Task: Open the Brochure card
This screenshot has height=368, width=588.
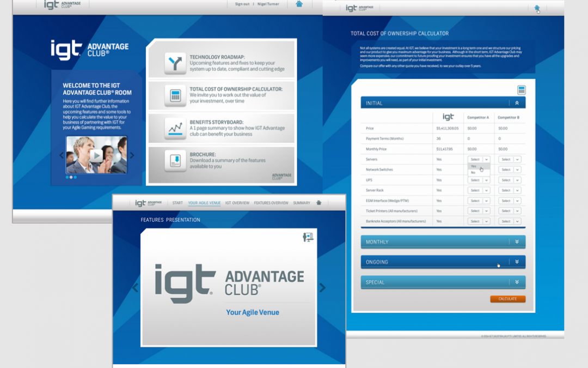Action: 221,165
